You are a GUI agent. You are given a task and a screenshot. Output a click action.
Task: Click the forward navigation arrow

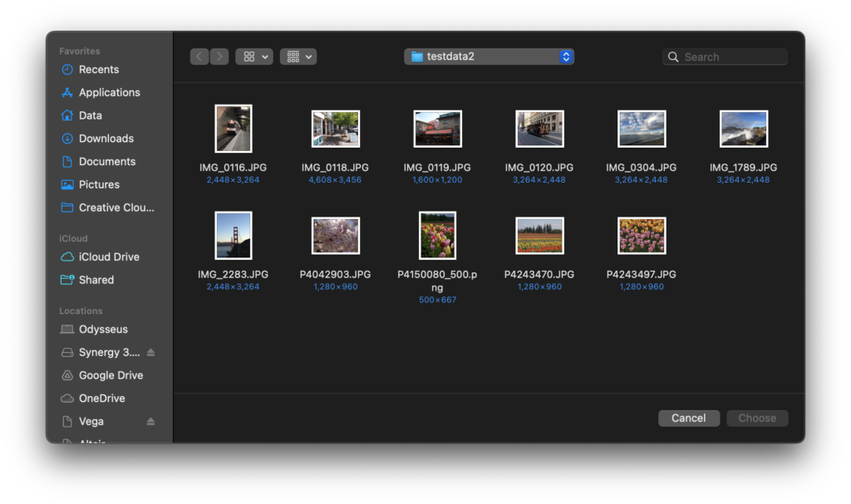pyautogui.click(x=219, y=56)
